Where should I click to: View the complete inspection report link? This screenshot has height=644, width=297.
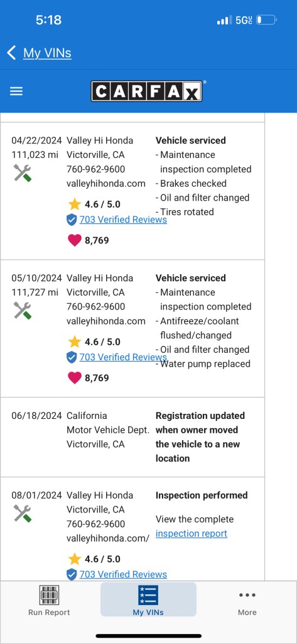(191, 533)
